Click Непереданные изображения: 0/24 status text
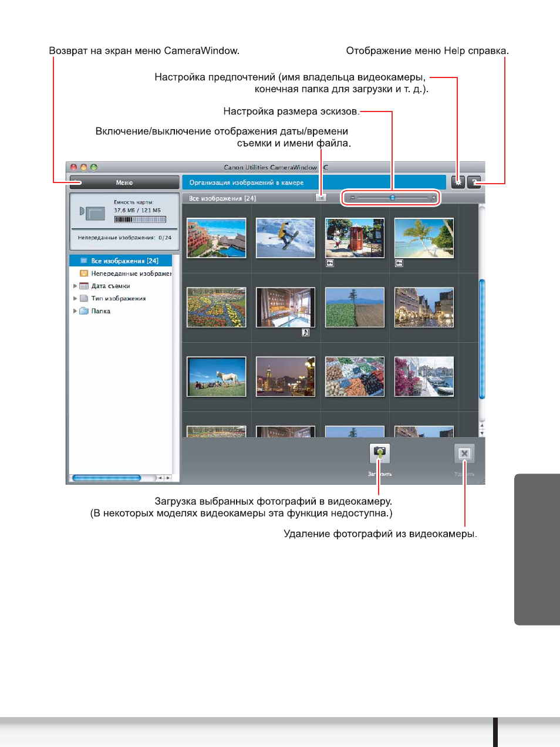 coord(124,238)
